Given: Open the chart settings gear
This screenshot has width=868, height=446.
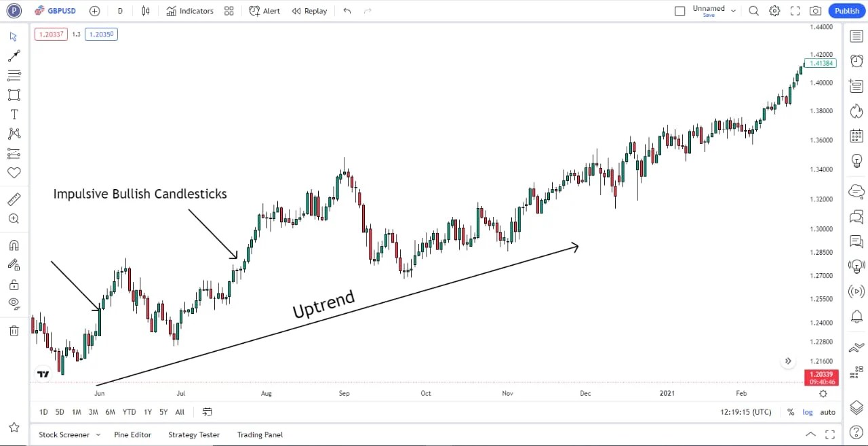Looking at the screenshot, I should tap(774, 11).
